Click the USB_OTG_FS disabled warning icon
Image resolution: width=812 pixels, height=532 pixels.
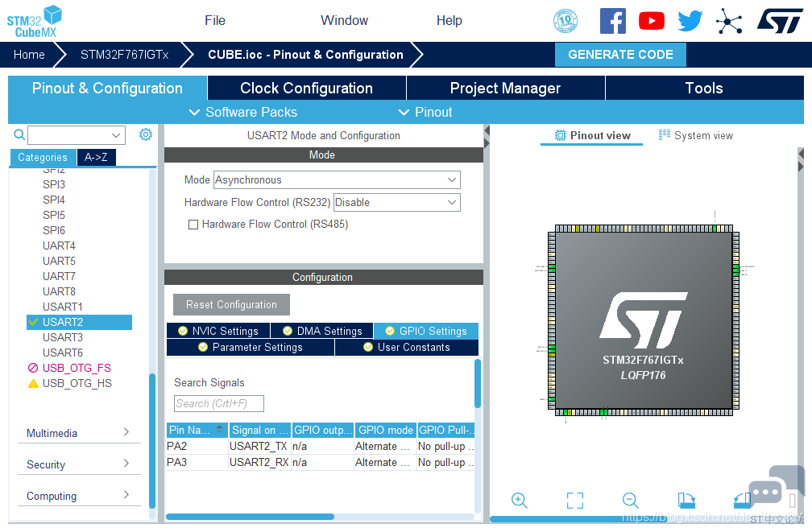click(33, 368)
